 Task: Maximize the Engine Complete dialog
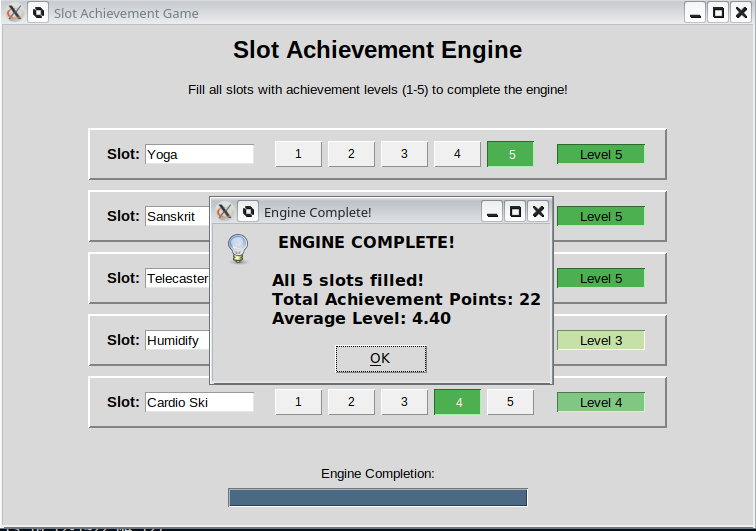(x=515, y=211)
